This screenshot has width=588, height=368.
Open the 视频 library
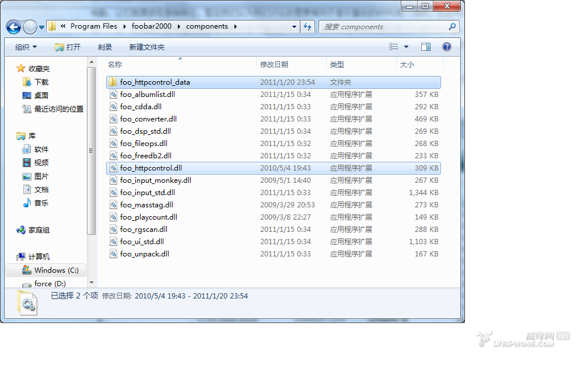click(36, 163)
